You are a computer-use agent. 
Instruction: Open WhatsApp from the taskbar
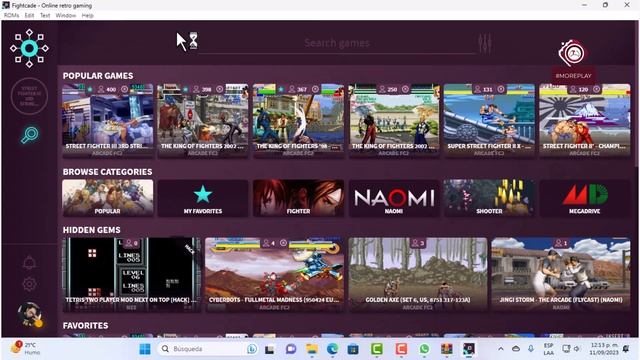pyautogui.click(x=424, y=349)
